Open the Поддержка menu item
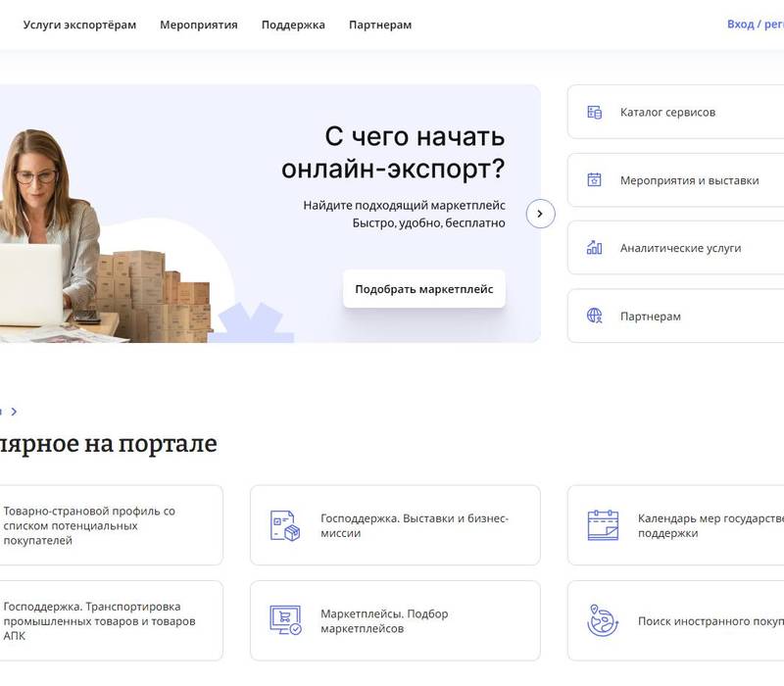Image resolution: width=784 pixels, height=686 pixels. pos(293,24)
